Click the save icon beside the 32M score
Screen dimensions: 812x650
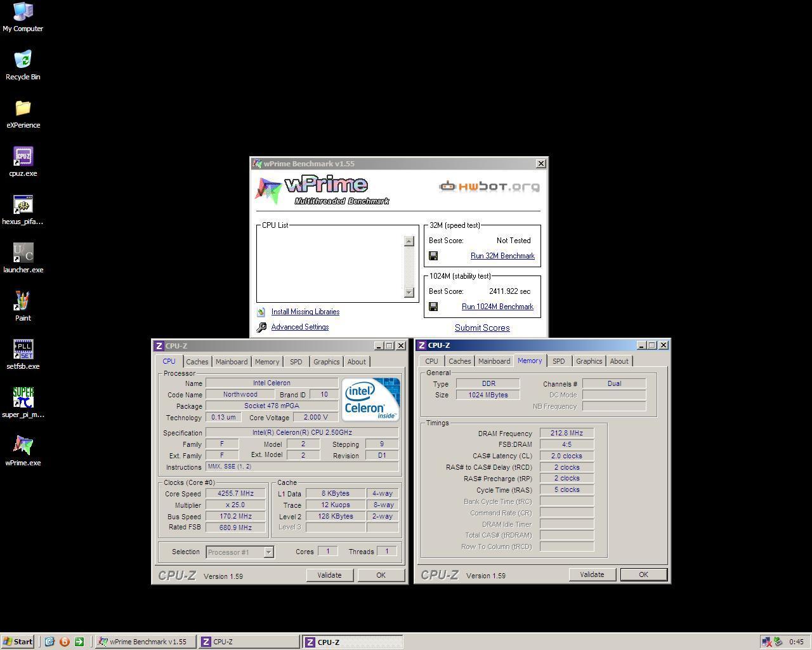coord(433,256)
